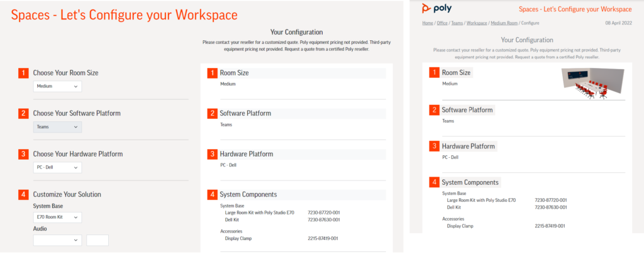Open the PC - Dell hardware platform dropdown

(x=57, y=168)
